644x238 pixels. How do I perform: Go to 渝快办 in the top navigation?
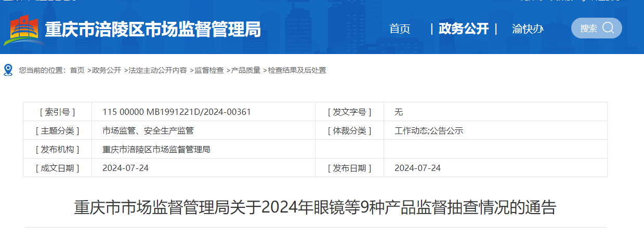pyautogui.click(x=528, y=29)
